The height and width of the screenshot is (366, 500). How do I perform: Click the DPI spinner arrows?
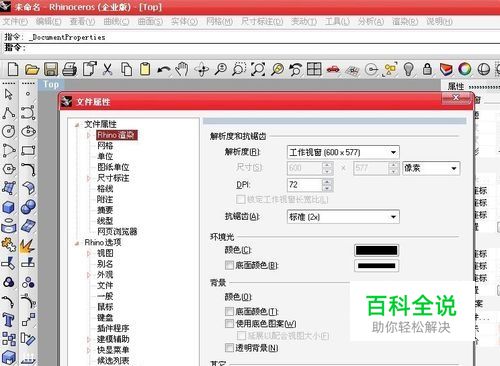(327, 185)
